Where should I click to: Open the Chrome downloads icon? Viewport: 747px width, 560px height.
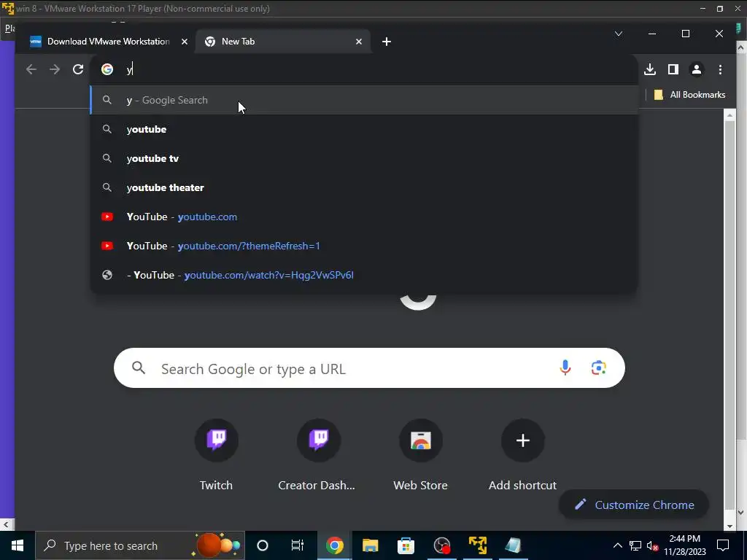click(x=650, y=69)
